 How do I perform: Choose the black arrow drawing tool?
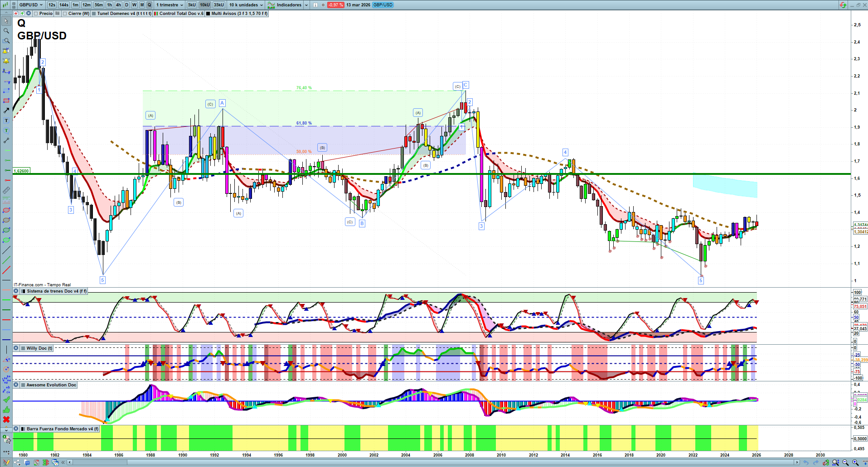pos(6,111)
